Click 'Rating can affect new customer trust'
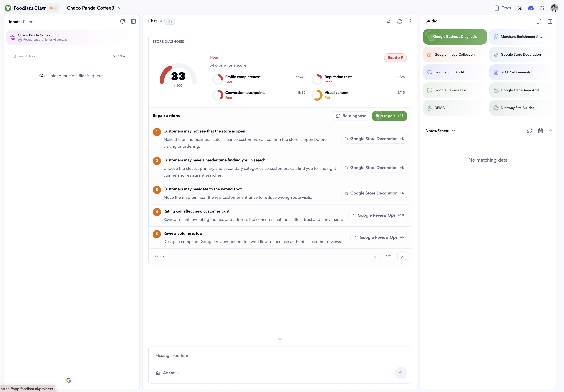The image size is (564, 392). point(196,211)
